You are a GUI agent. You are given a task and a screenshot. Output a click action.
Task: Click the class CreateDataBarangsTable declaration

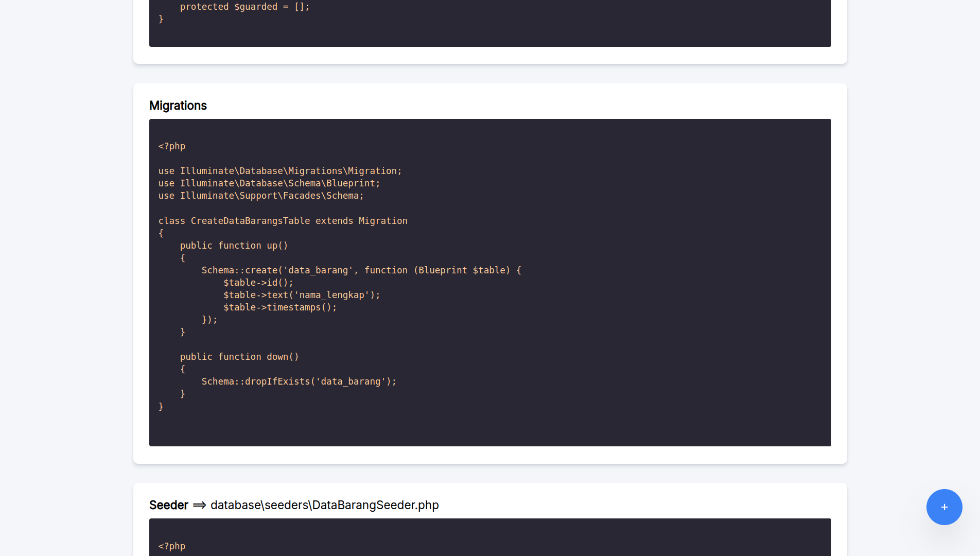[x=283, y=221]
